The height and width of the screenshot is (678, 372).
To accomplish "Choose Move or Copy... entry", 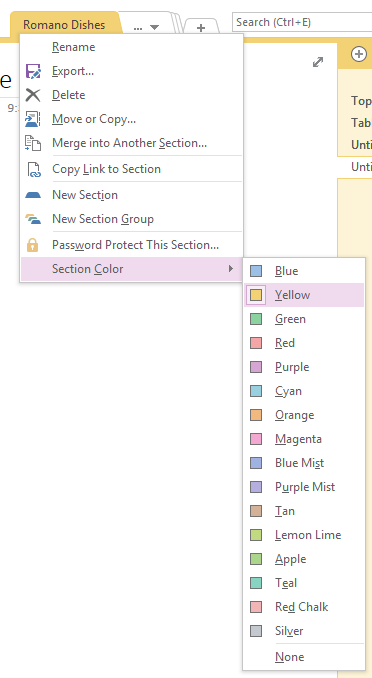I will 94,119.
